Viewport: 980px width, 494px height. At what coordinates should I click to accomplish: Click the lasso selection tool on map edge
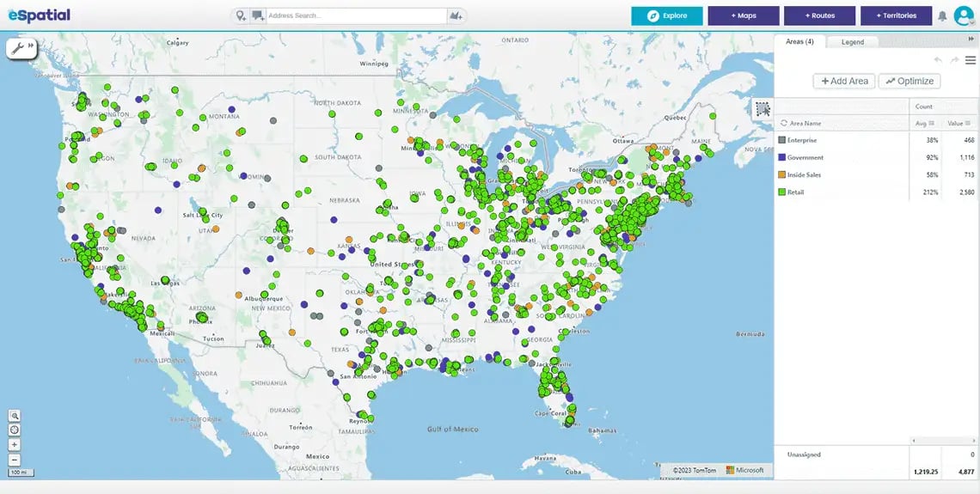[763, 108]
